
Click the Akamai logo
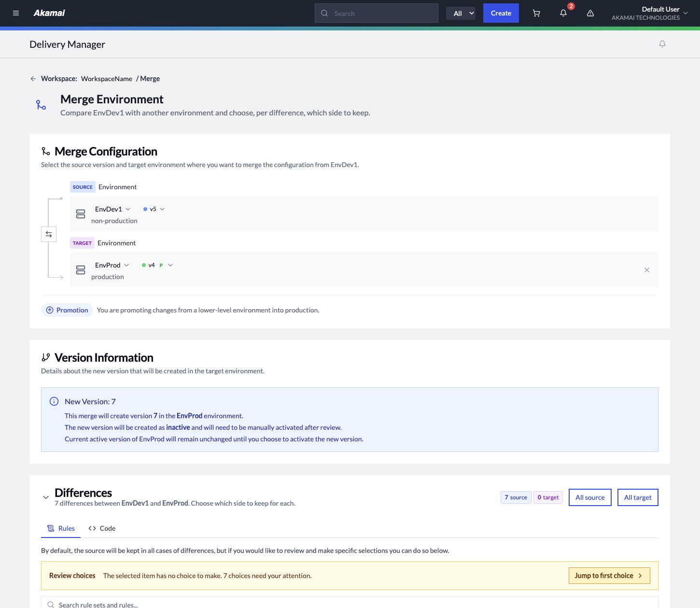coord(49,13)
